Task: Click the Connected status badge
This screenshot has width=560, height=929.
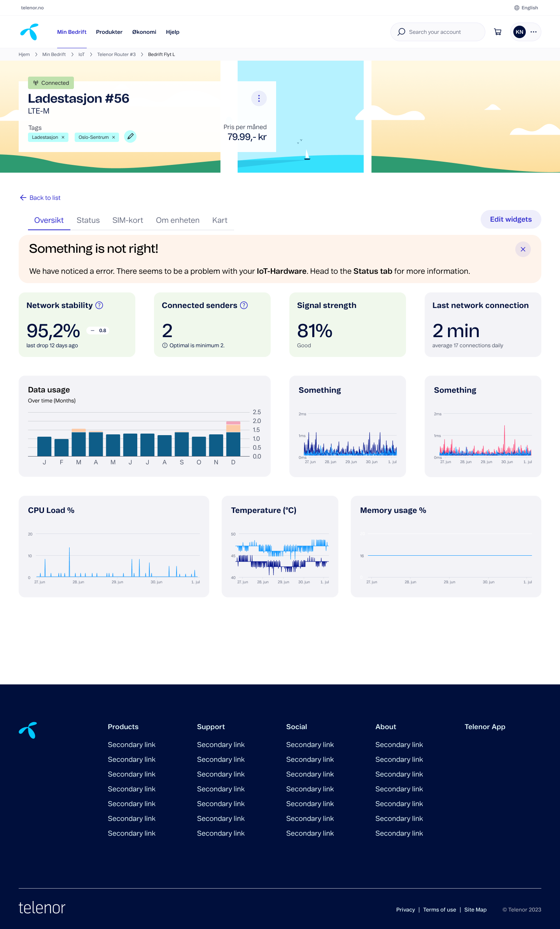Action: tap(51, 83)
